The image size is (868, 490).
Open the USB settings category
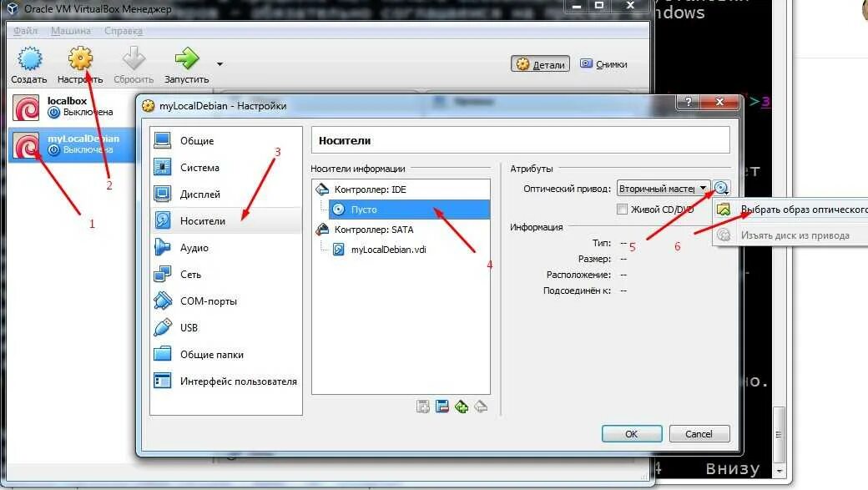click(226, 328)
